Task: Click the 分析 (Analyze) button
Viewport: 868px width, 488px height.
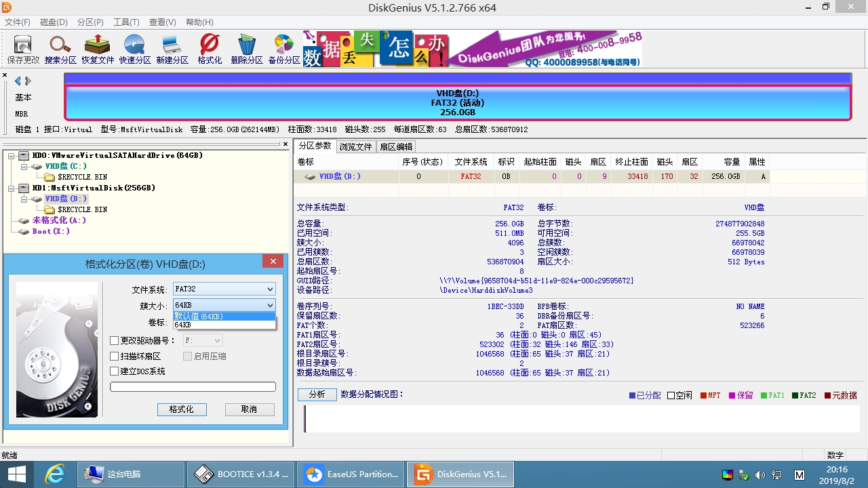Action: (317, 394)
